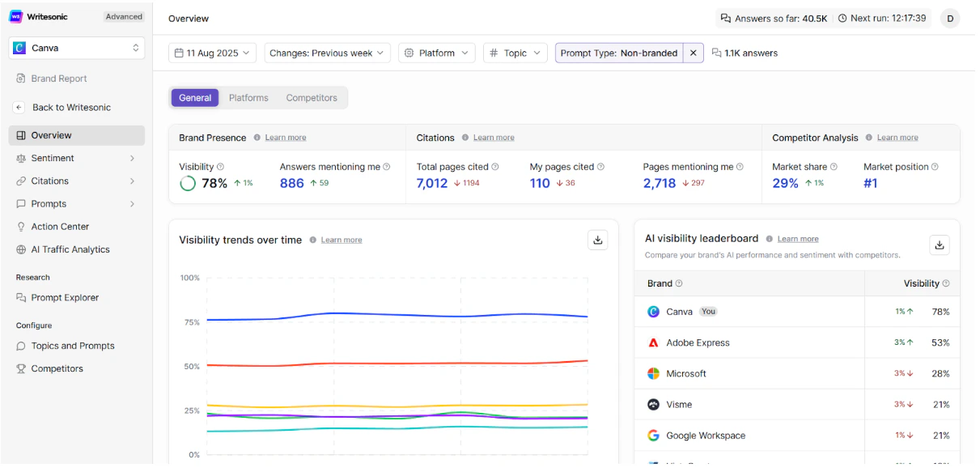980x468 pixels.
Task: Click the Market position help icon
Action: tap(935, 167)
